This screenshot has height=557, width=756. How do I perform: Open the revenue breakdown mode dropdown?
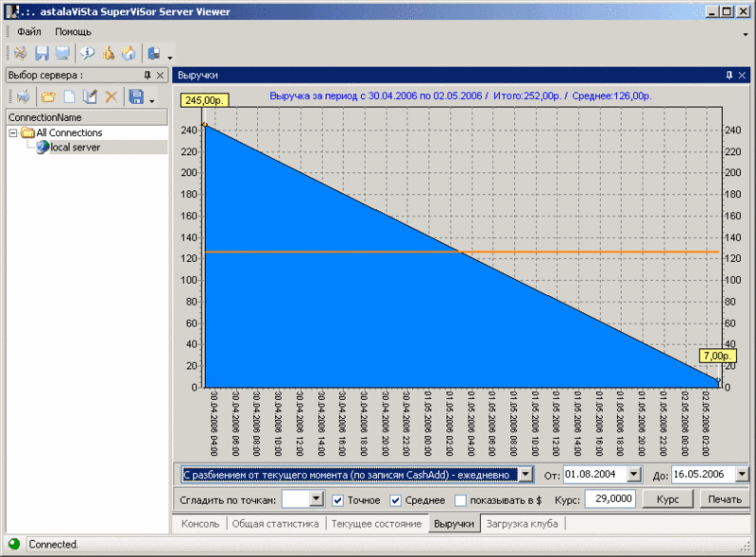[525, 475]
